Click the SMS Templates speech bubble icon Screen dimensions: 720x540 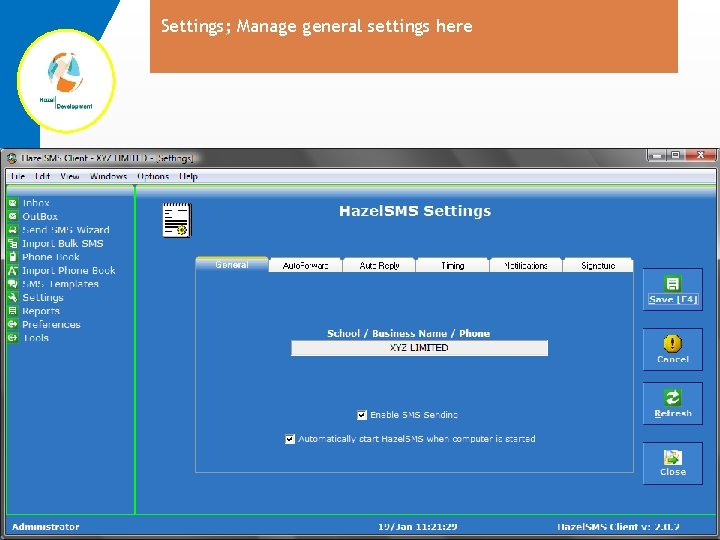tap(13, 284)
